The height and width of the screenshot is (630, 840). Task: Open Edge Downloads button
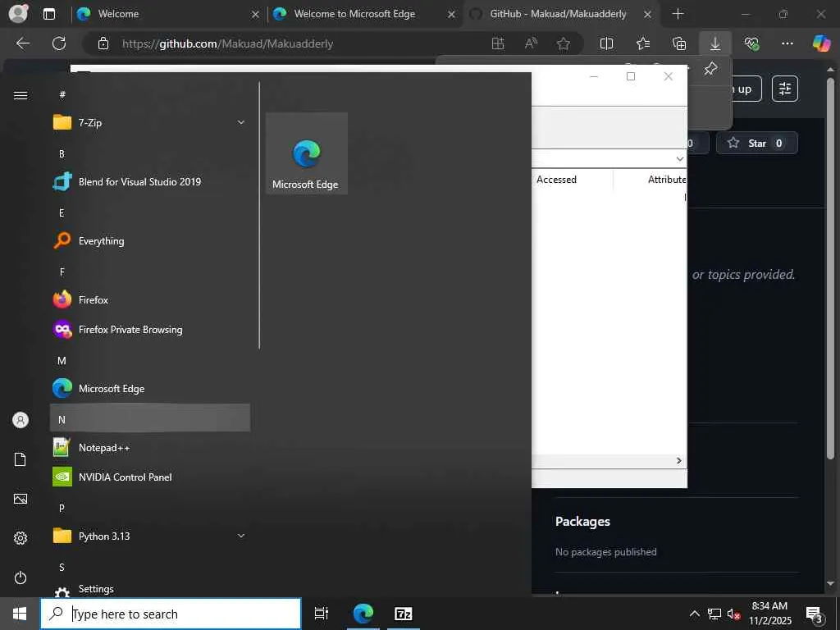pyautogui.click(x=715, y=43)
